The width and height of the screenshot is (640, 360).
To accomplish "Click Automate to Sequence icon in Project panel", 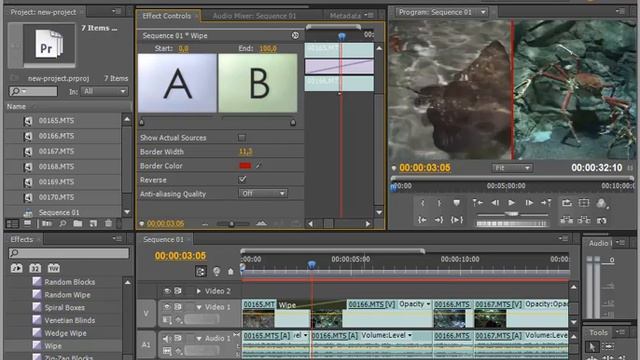I will (47, 223).
